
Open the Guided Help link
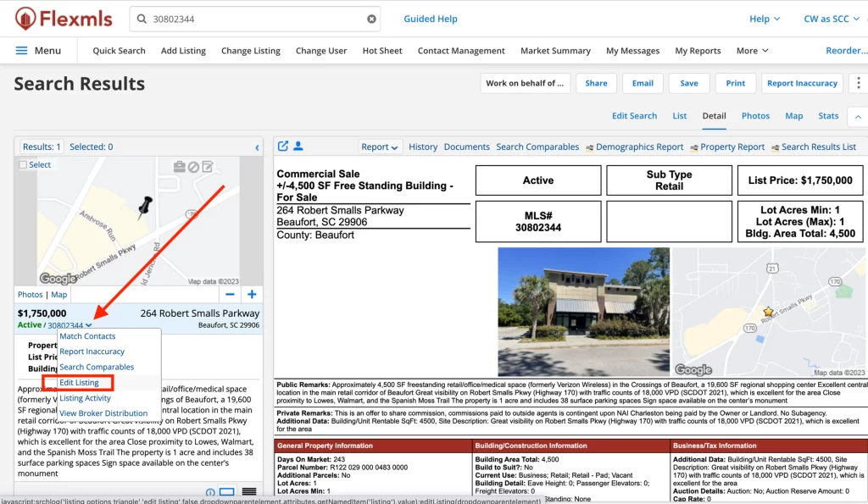pos(431,19)
